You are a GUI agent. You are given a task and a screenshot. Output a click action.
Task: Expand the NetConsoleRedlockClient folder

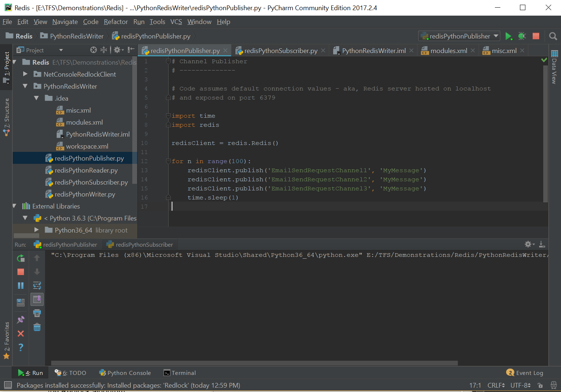[25, 74]
